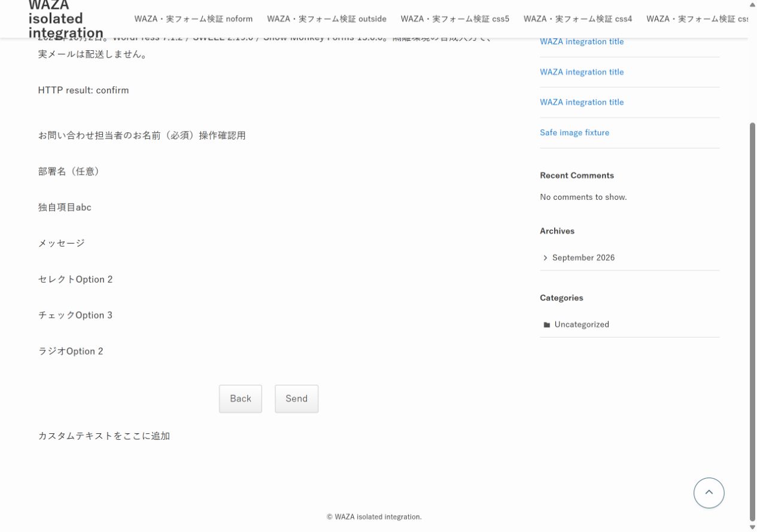The image size is (757, 532).
Task: Click the メッセージ text
Action: [62, 243]
